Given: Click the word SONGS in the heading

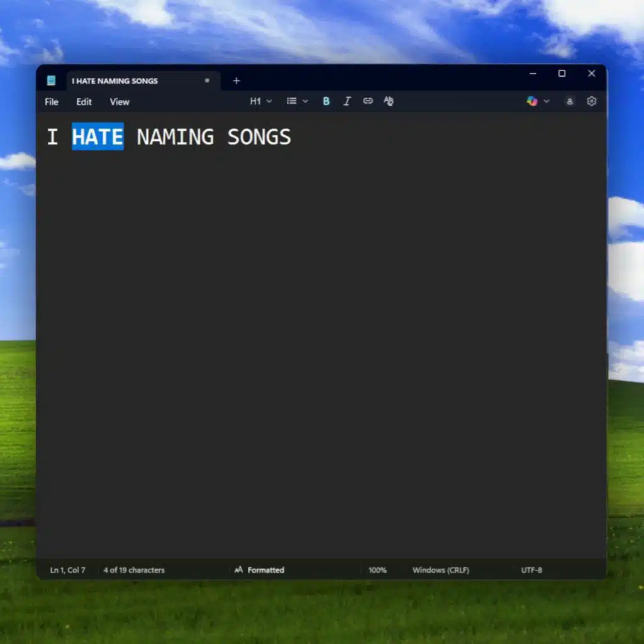Looking at the screenshot, I should point(259,136).
